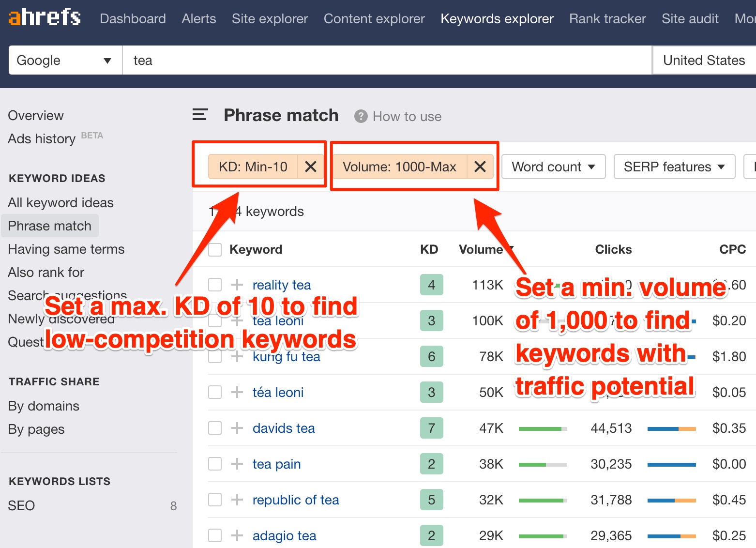This screenshot has height=548, width=756.
Task: Go to Dashboard in the top nav
Action: pos(133,18)
